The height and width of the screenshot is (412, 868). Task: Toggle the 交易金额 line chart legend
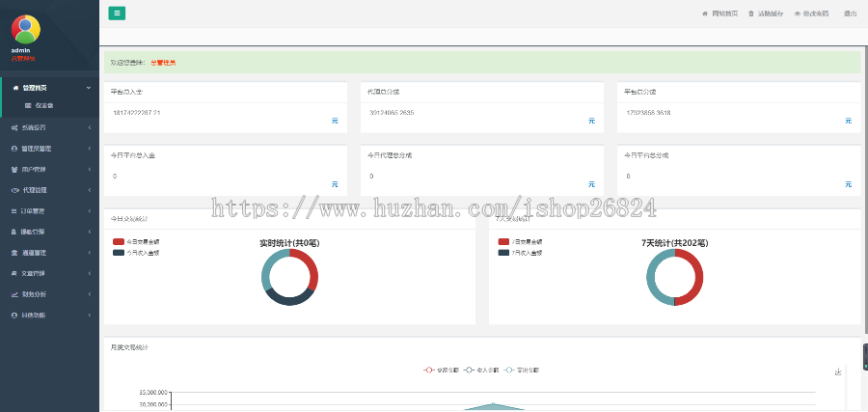441,370
